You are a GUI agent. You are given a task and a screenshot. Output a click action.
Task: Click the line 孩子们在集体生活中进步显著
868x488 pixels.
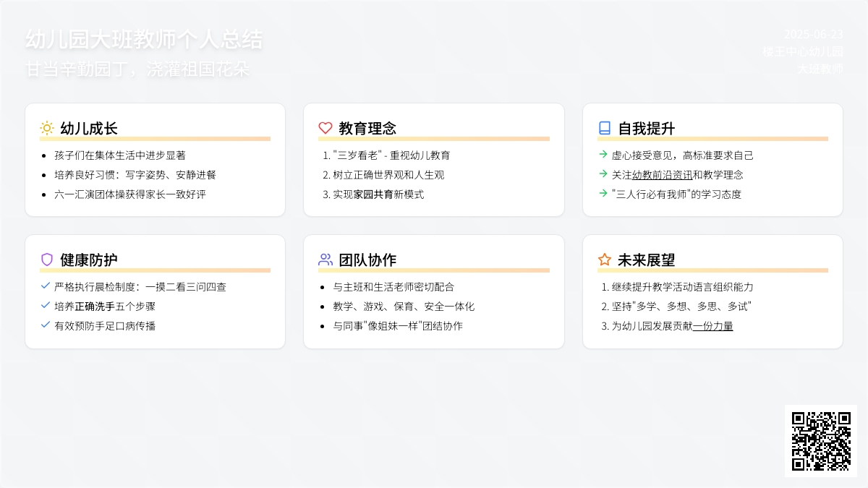(x=120, y=155)
